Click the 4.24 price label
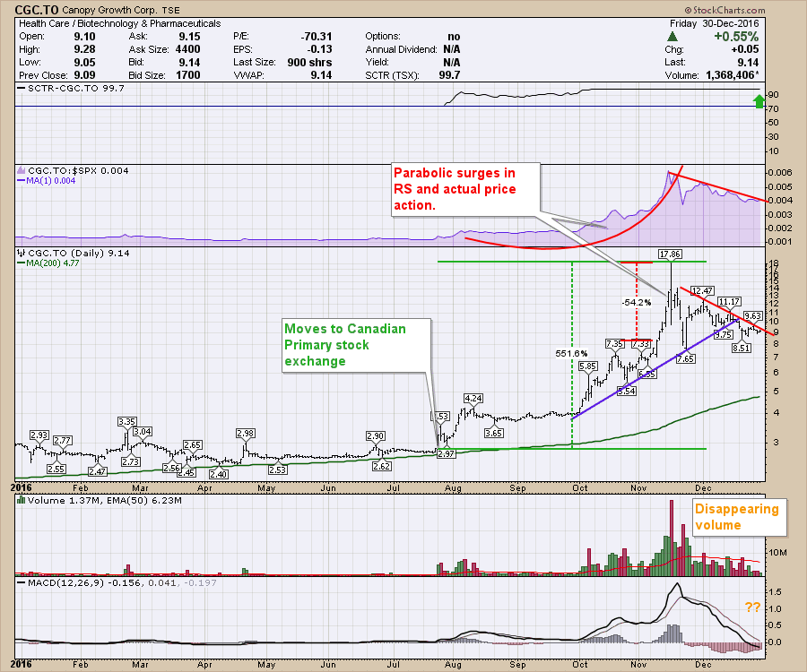807x672 pixels. pos(473,399)
